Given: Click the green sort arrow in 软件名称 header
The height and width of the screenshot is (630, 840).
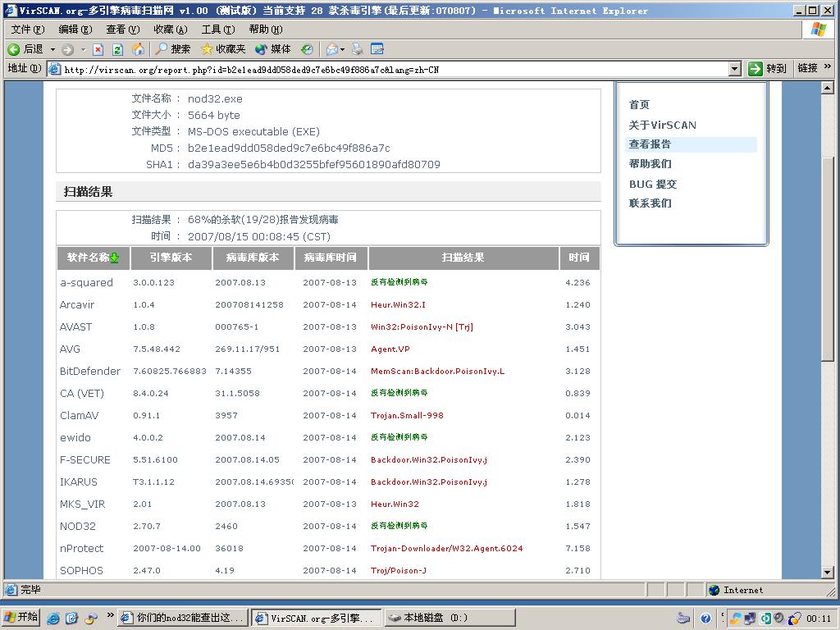Looking at the screenshot, I should tap(114, 258).
